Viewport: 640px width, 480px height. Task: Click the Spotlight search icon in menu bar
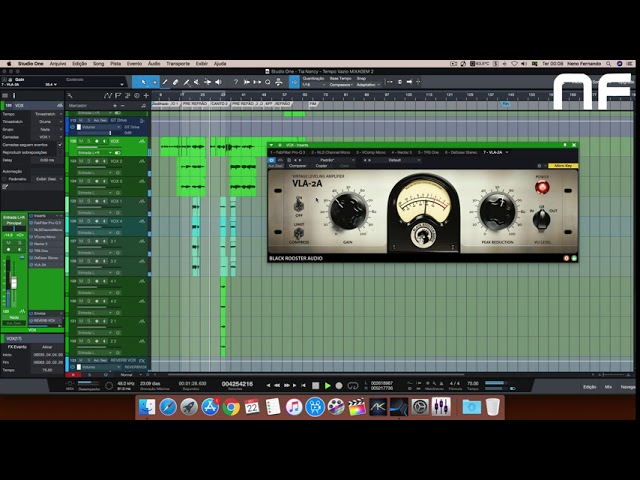(608, 64)
